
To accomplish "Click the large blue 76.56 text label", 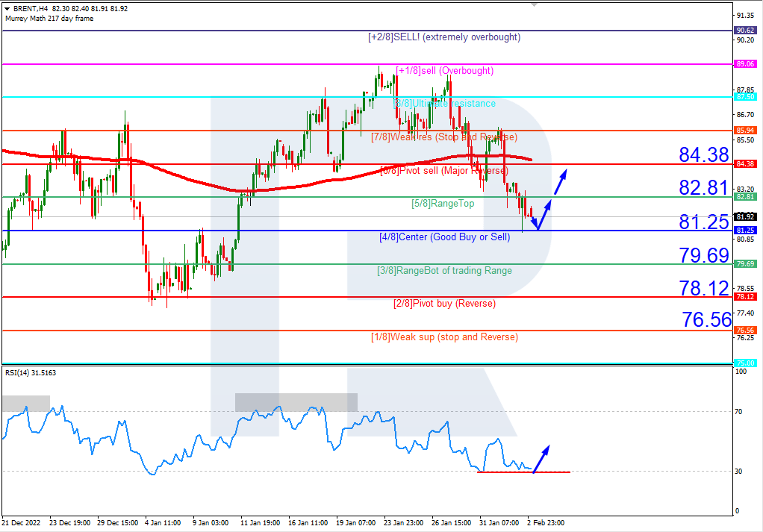I will click(x=706, y=320).
